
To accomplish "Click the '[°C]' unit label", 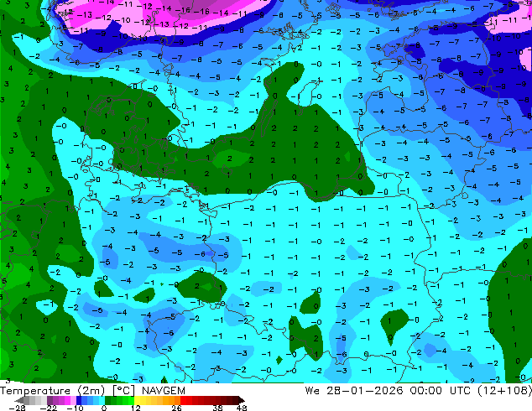I will tap(123, 391).
